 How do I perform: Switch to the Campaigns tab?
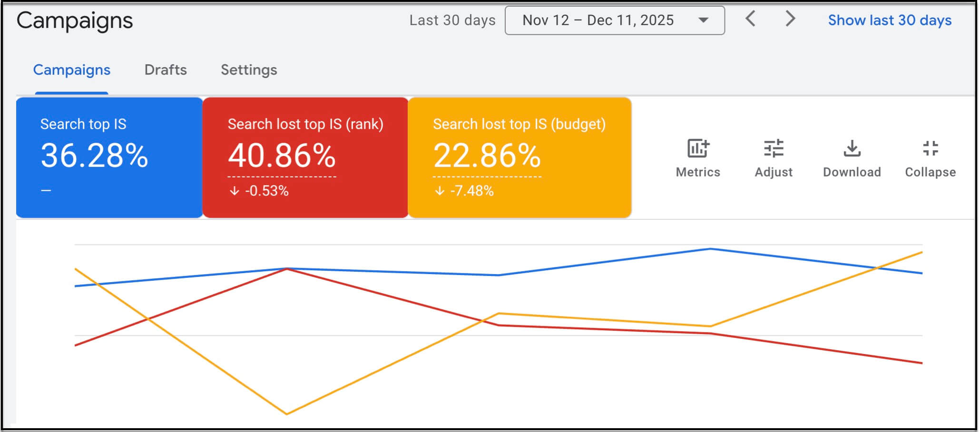point(71,70)
